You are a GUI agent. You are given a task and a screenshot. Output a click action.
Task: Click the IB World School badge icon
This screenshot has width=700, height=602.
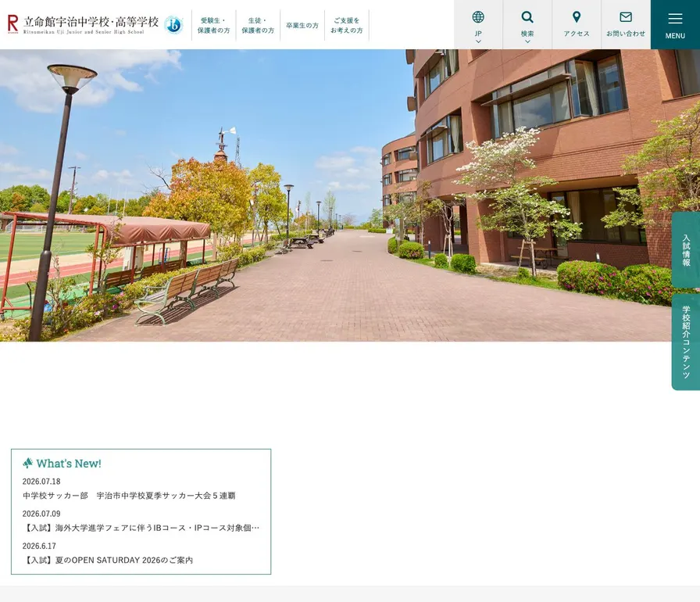(173, 24)
